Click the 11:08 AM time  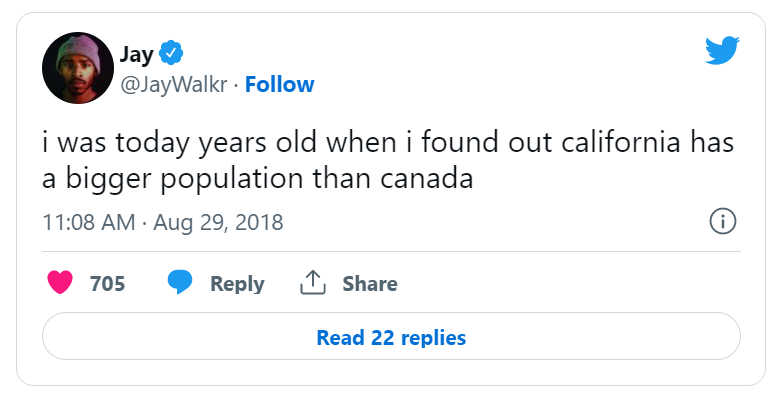pyautogui.click(x=88, y=221)
